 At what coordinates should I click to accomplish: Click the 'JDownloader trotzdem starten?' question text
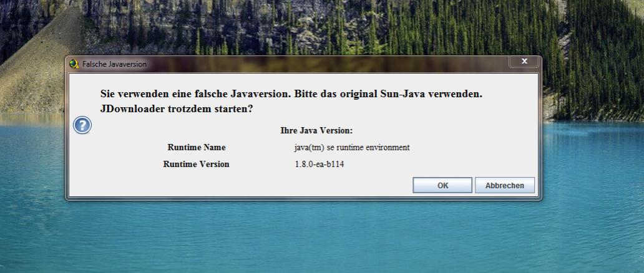[176, 110]
